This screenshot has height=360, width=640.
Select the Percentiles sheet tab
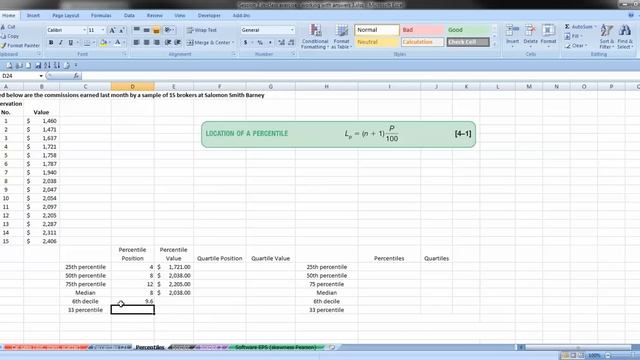[x=150, y=347]
